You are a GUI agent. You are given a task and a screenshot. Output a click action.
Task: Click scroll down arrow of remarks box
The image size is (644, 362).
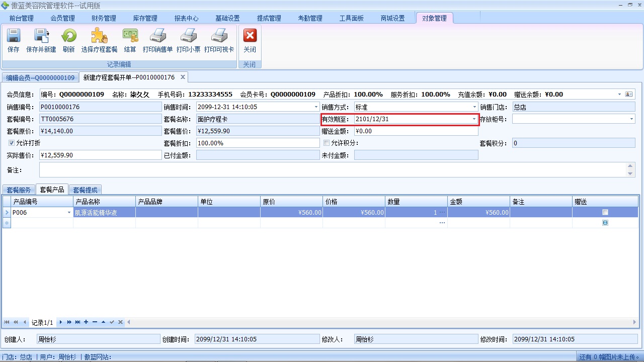pyautogui.click(x=631, y=174)
